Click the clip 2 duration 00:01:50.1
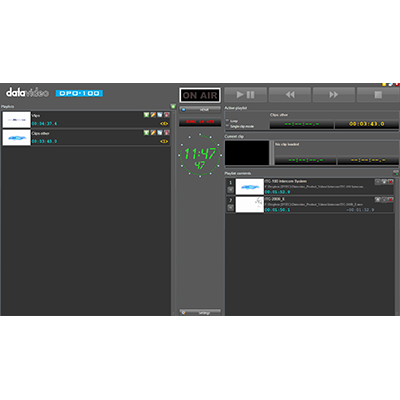Screen dimensions: 400x400 277,210
